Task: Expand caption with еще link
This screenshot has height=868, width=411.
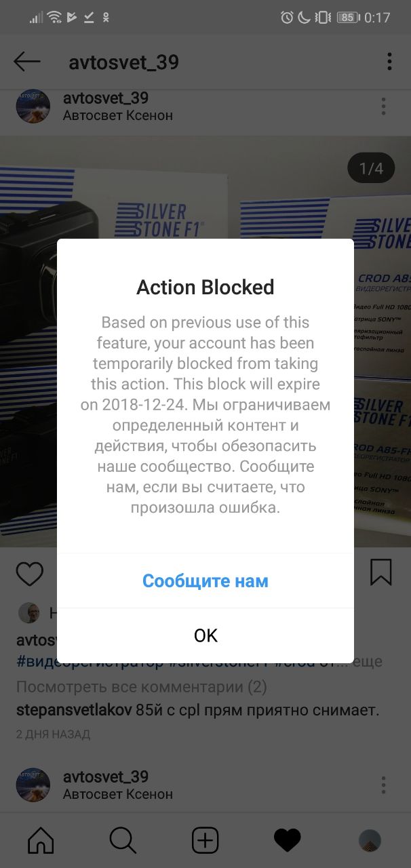Action: pos(369,662)
